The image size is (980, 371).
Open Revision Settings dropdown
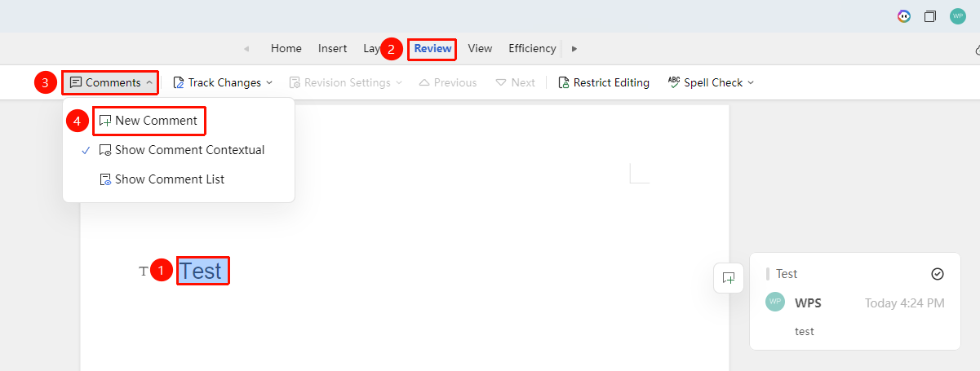(346, 82)
